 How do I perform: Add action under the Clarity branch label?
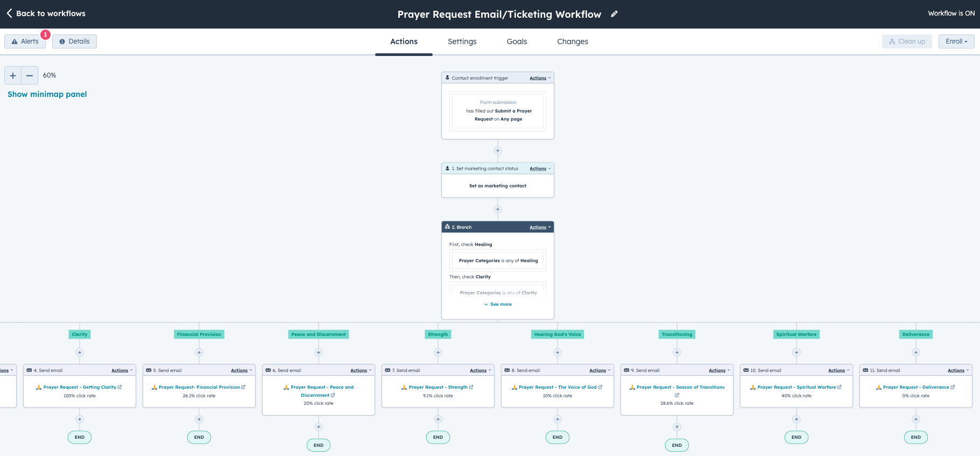click(80, 353)
